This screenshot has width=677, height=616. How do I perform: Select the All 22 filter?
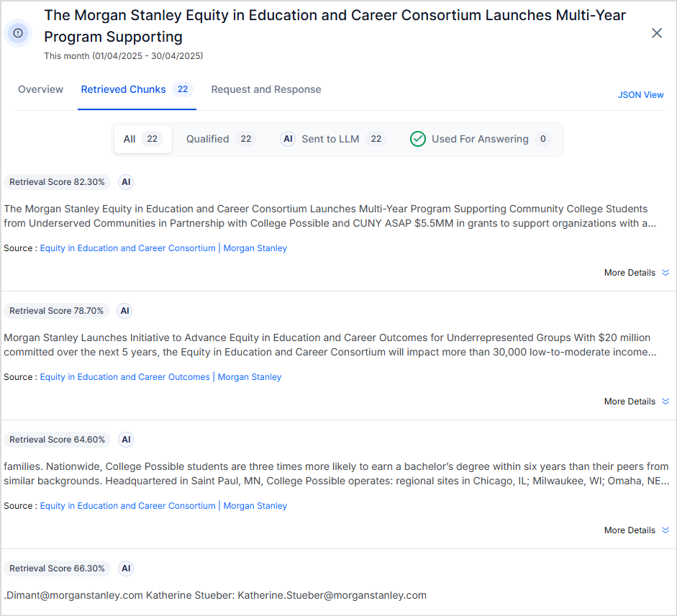point(142,139)
